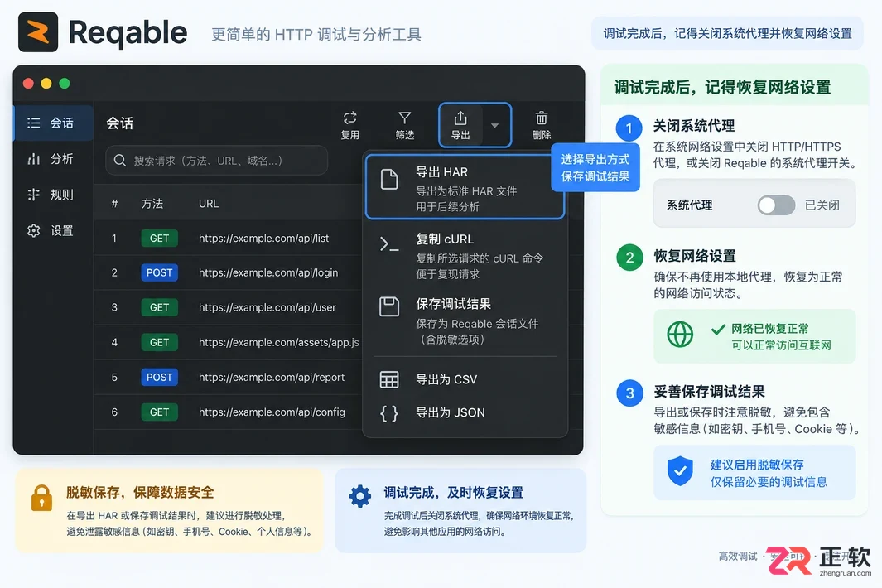Image resolution: width=882 pixels, height=588 pixels.
Task: Click the 关闭系统代理 heading
Action: pos(694,126)
